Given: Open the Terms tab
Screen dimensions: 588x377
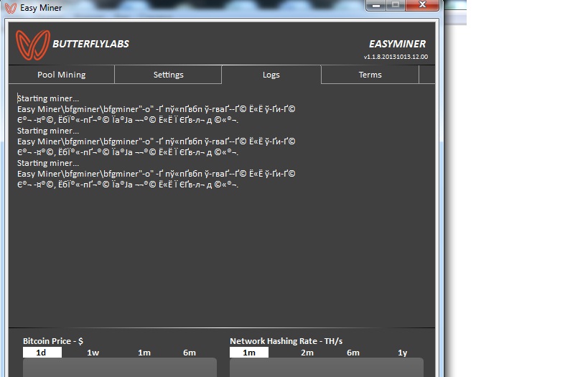Looking at the screenshot, I should 370,74.
